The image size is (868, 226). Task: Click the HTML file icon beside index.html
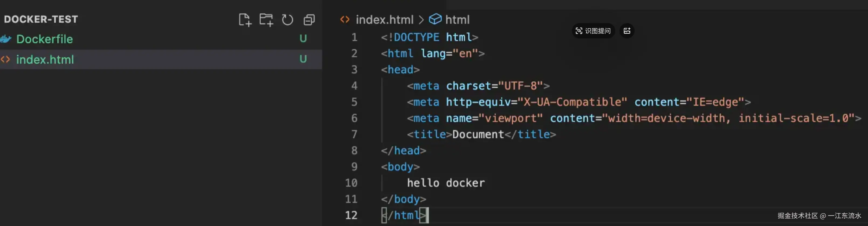click(5, 60)
